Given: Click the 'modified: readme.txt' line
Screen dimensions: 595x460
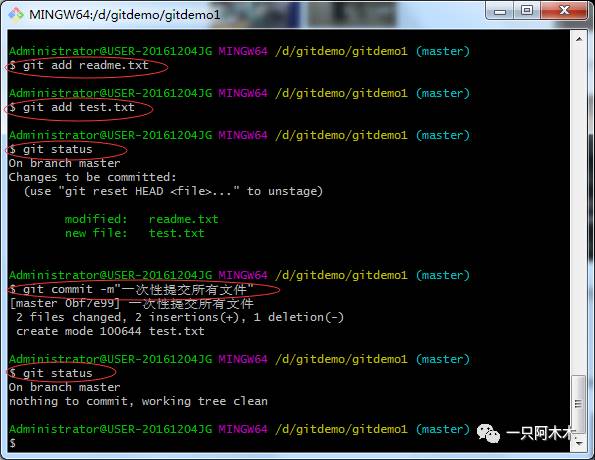Looking at the screenshot, I should click(x=141, y=219).
